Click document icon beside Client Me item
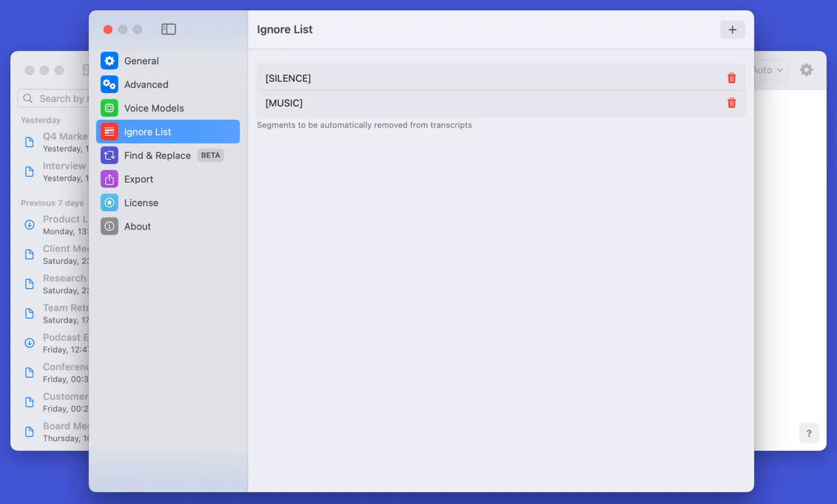This screenshot has height=504, width=837. pos(30,255)
